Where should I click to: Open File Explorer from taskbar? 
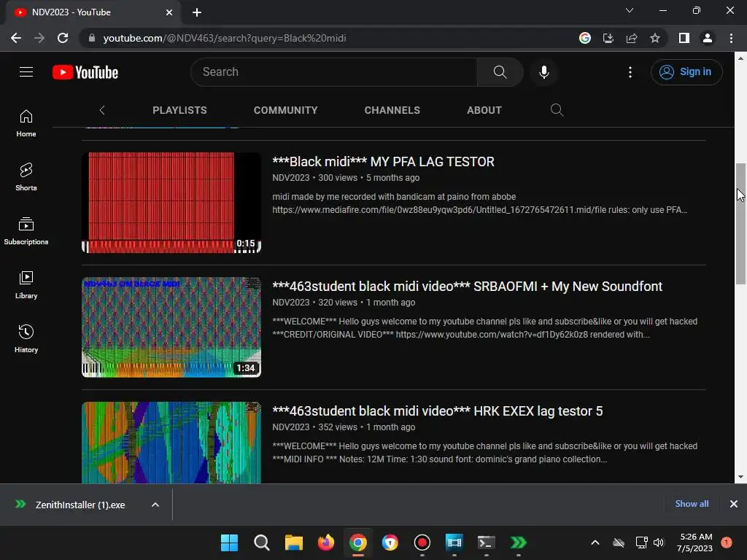(293, 542)
